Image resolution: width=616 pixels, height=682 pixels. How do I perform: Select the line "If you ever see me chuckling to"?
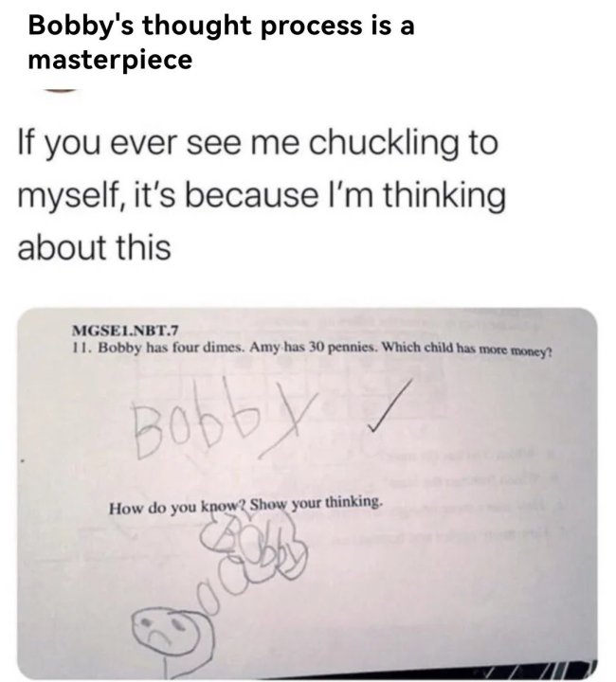pyautogui.click(x=258, y=144)
